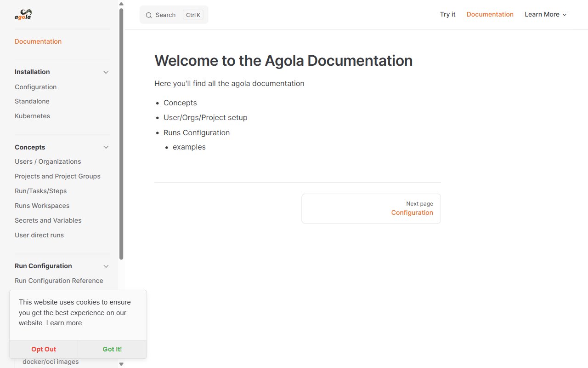Open Runs Workspaces page
Screen dimensions: 588x368
[x=42, y=206]
